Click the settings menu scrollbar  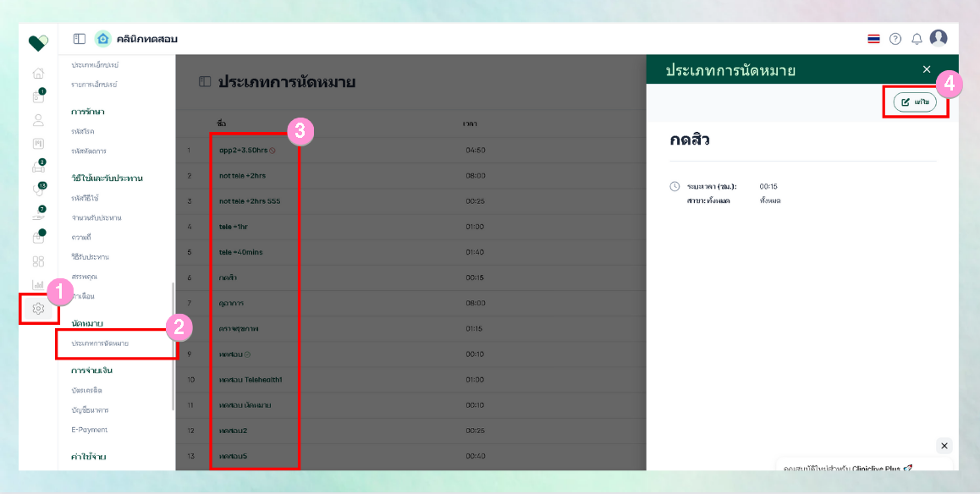tap(173, 347)
